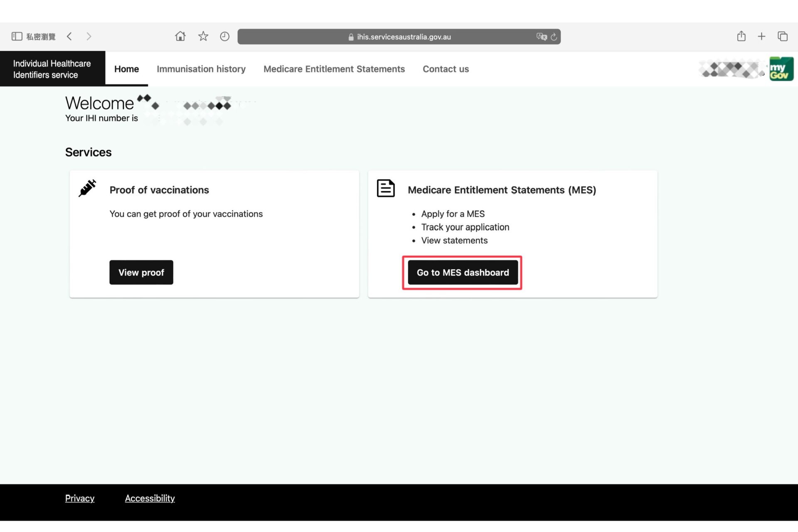The width and height of the screenshot is (798, 532).
Task: Open new tab with plus icon
Action: 761,37
